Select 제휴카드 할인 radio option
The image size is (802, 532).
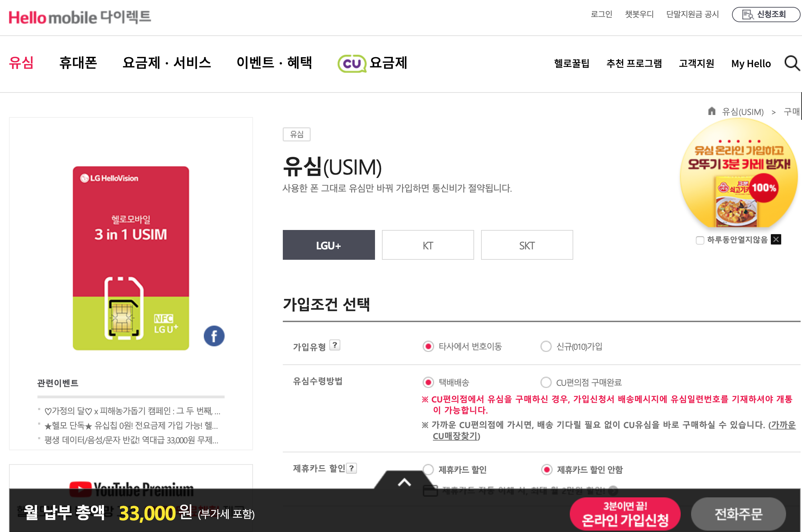pyautogui.click(x=428, y=470)
